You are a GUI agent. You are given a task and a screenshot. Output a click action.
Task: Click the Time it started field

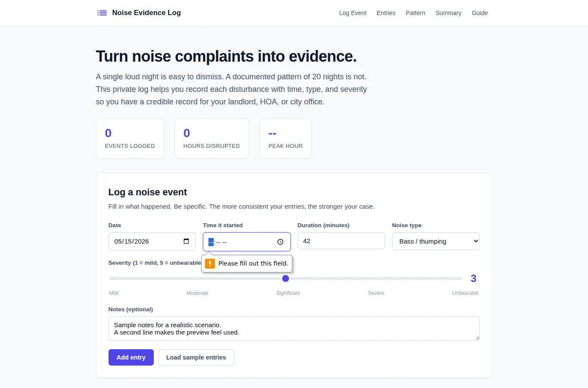pyautogui.click(x=246, y=242)
